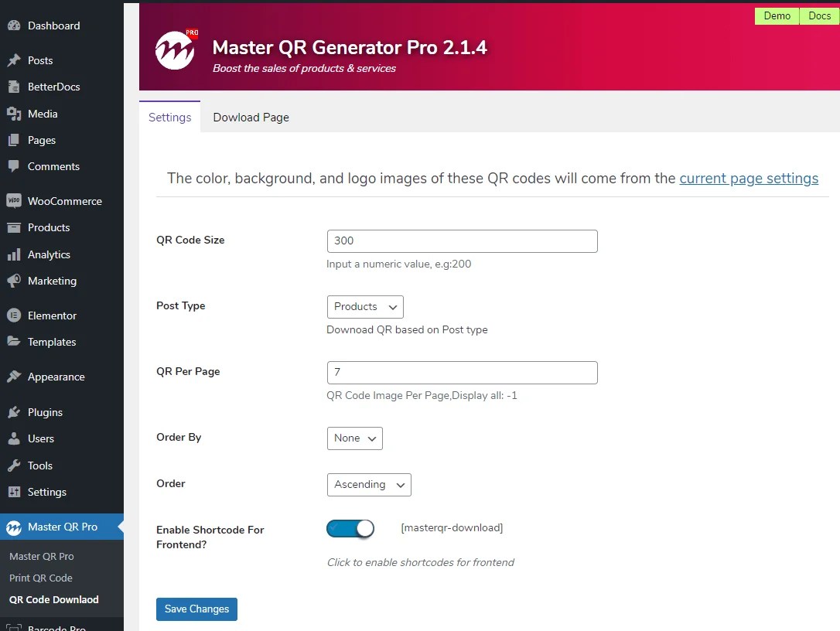This screenshot has height=631, width=840.
Task: Click the Elementor circle icon
Action: point(14,315)
